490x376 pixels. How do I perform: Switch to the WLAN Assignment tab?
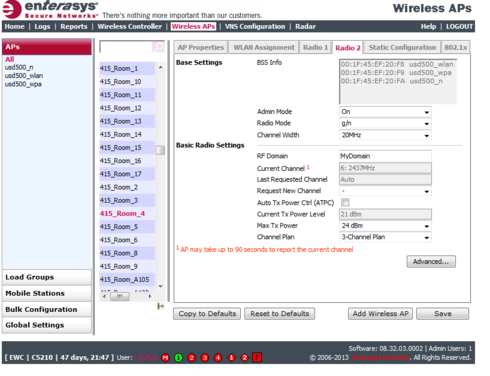(x=264, y=47)
